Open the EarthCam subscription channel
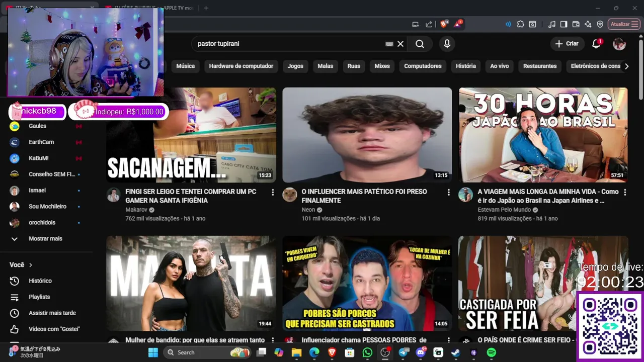 (x=46, y=142)
